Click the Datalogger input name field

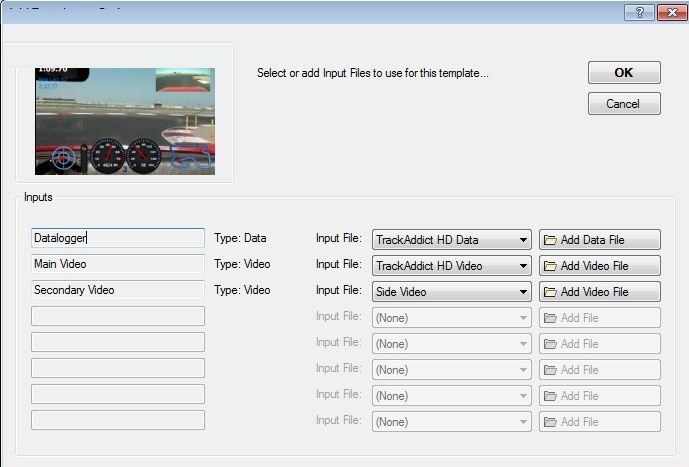pos(118,239)
